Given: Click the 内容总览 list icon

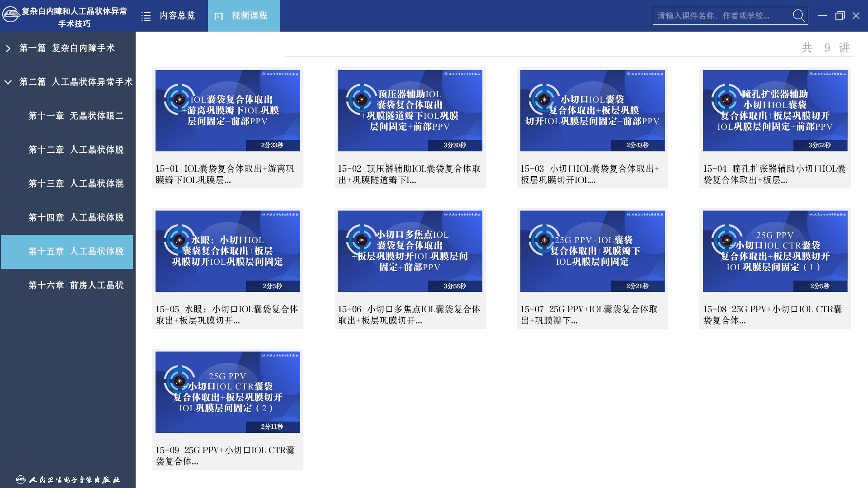Looking at the screenshot, I should pyautogui.click(x=146, y=17).
